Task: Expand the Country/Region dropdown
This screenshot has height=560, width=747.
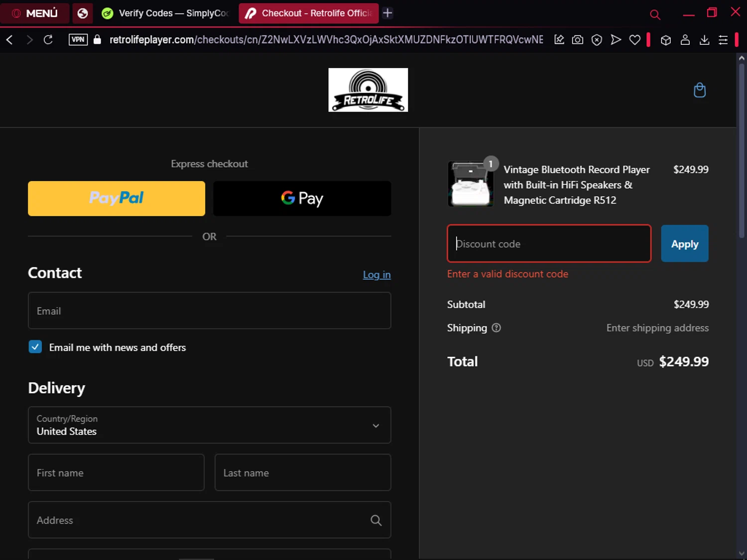Action: [x=210, y=425]
